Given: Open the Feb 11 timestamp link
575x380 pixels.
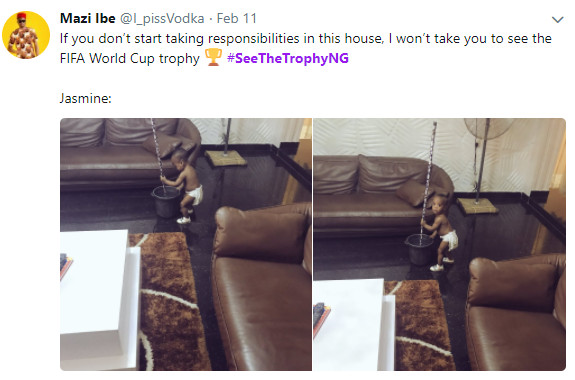Looking at the screenshot, I should 237,18.
